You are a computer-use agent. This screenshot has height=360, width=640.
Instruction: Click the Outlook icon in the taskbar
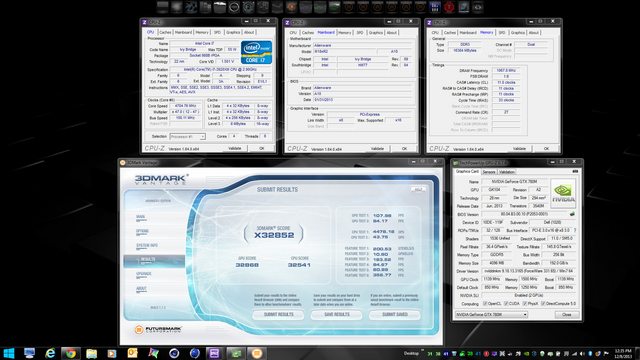click(132, 353)
